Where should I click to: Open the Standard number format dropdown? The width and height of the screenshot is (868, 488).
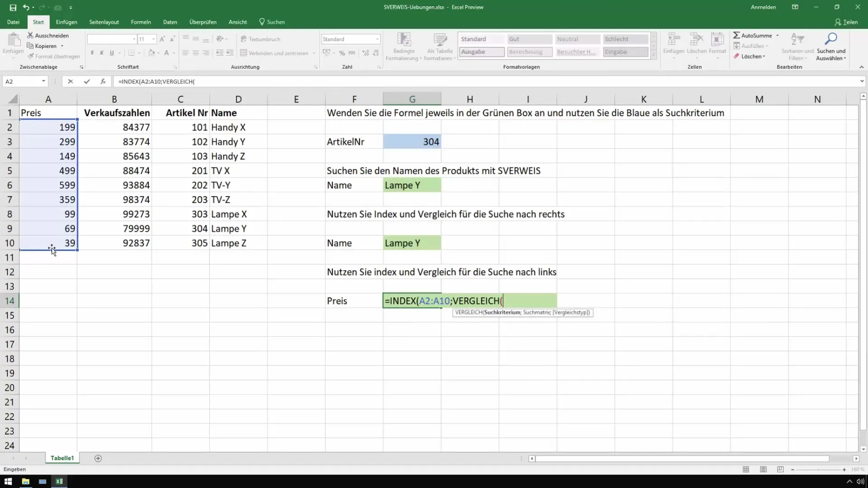377,39
